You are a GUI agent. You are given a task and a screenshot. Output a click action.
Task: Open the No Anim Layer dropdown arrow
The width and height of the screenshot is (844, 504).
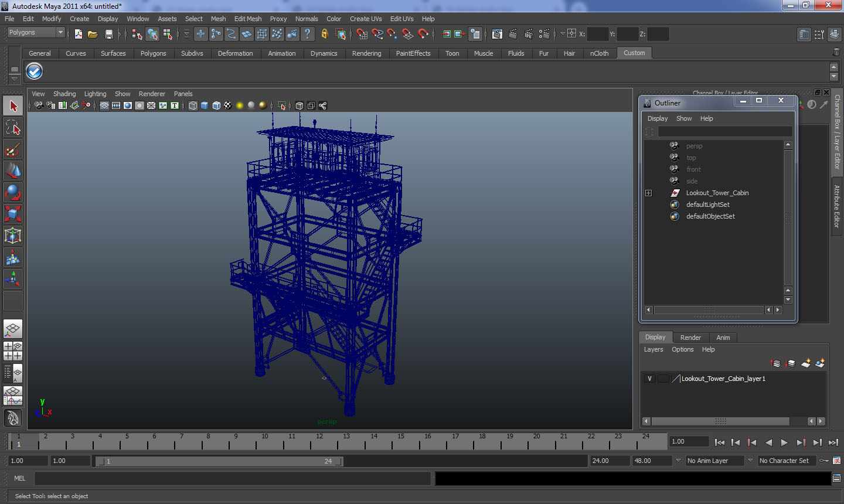[x=679, y=461]
